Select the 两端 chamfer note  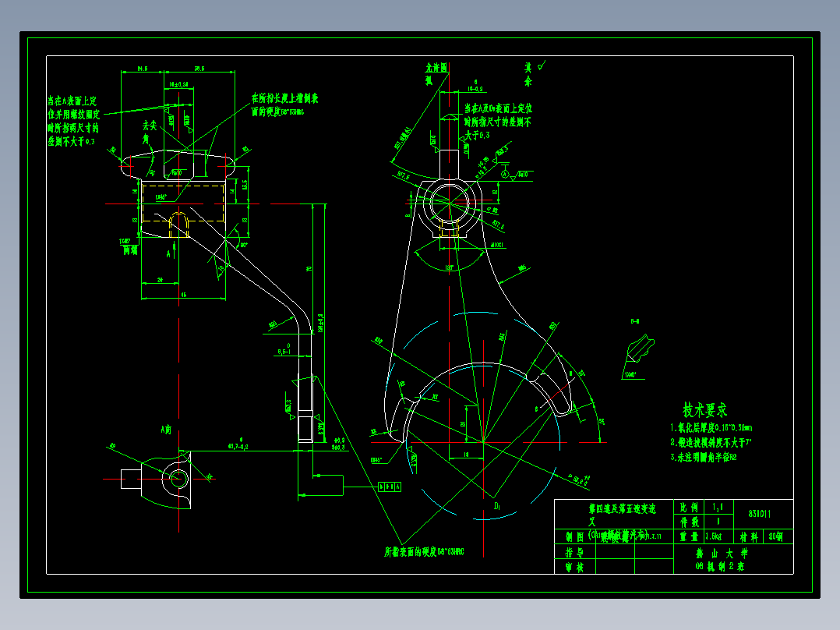(130, 250)
